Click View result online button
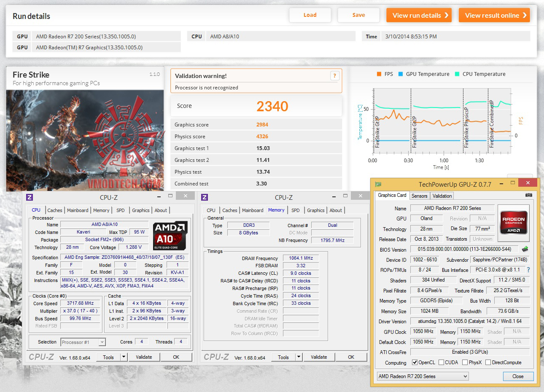 [x=494, y=15]
